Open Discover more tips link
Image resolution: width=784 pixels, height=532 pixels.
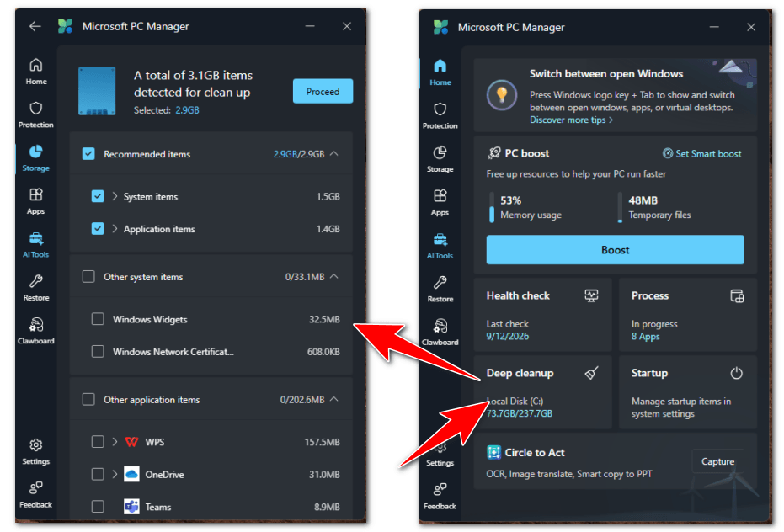(x=571, y=120)
